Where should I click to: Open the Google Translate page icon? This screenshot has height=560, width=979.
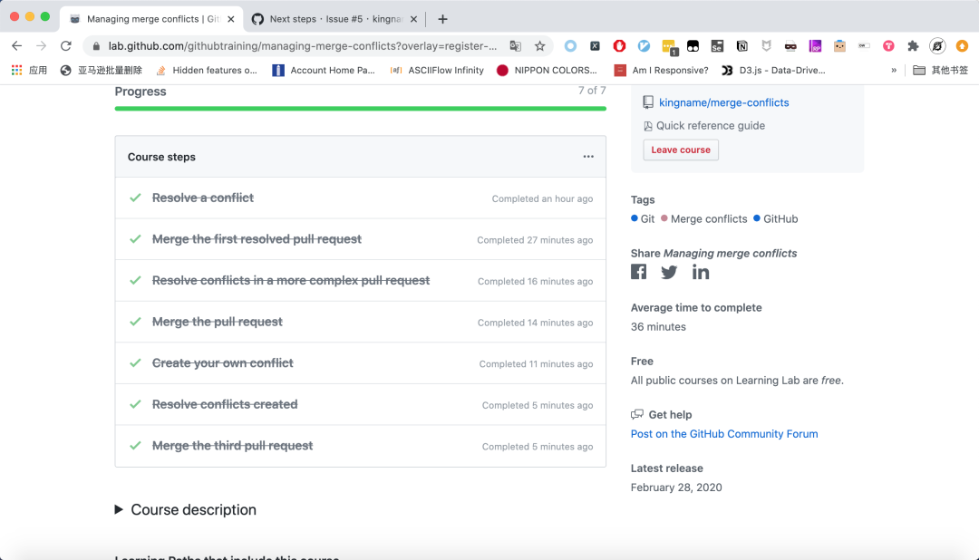515,45
